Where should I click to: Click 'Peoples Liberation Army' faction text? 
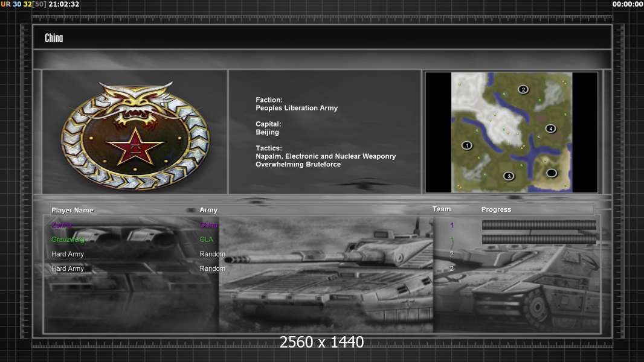point(297,108)
